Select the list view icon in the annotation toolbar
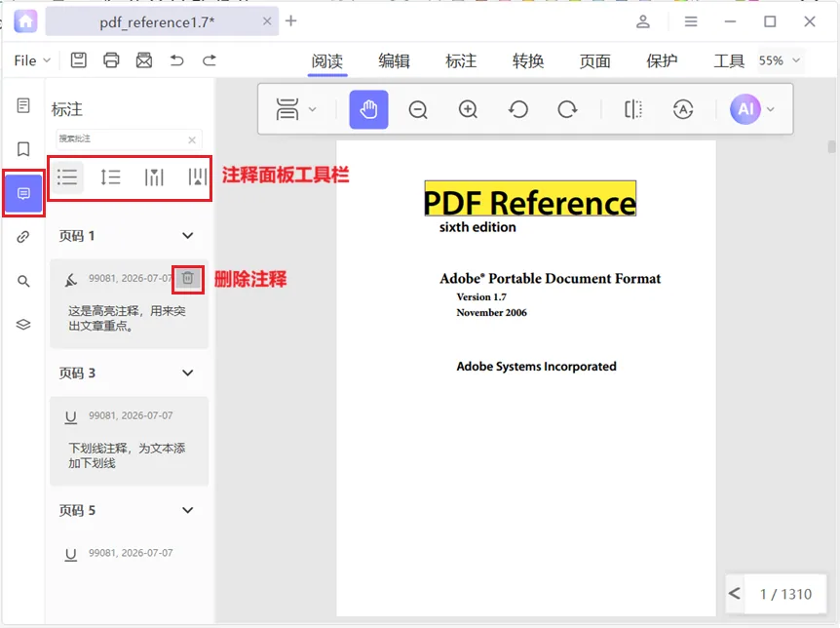840x628 pixels. 67,177
